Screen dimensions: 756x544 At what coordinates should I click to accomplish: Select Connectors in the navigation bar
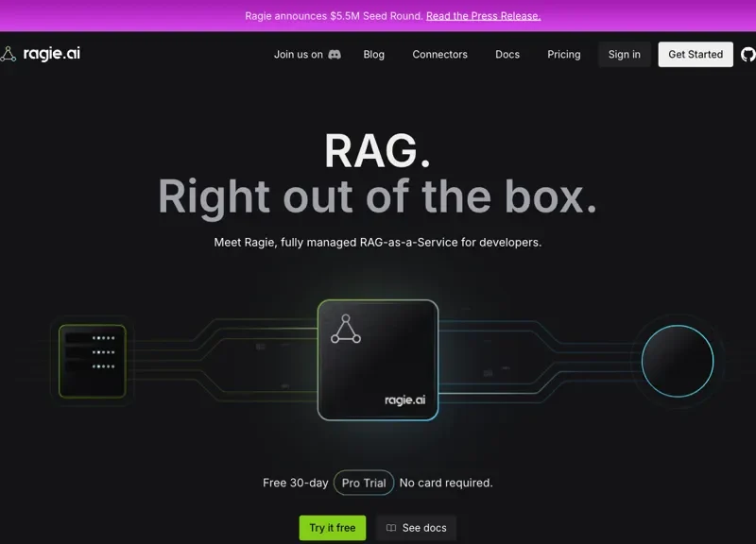click(439, 55)
